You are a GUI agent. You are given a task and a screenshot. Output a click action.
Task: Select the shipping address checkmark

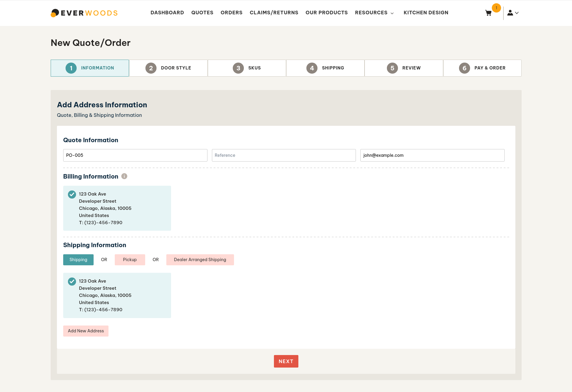click(x=72, y=281)
